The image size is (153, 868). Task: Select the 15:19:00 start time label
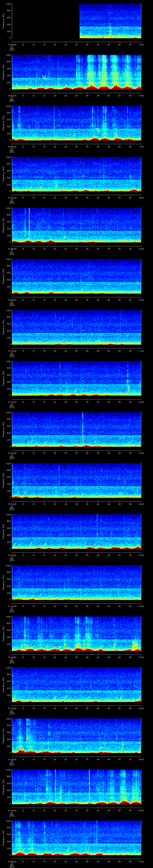coord(12,810)
